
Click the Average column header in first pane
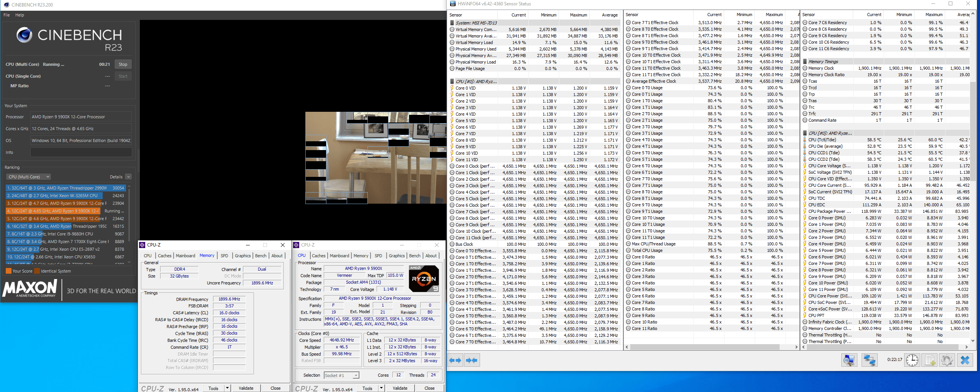coord(609,15)
